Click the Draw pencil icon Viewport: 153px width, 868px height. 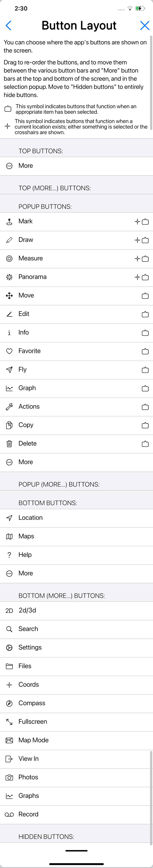click(x=9, y=240)
